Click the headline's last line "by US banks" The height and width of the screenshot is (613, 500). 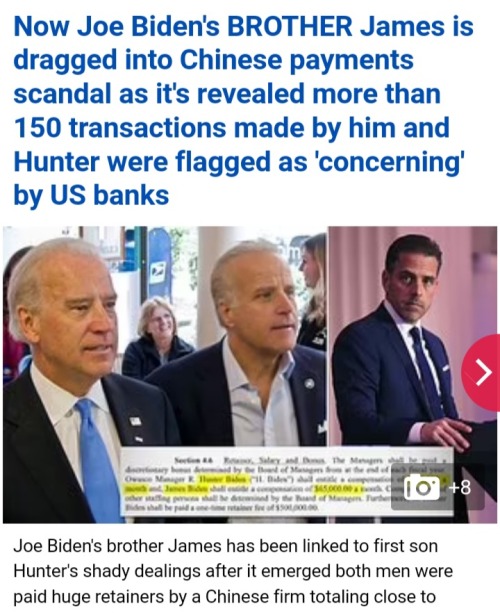[91, 195]
